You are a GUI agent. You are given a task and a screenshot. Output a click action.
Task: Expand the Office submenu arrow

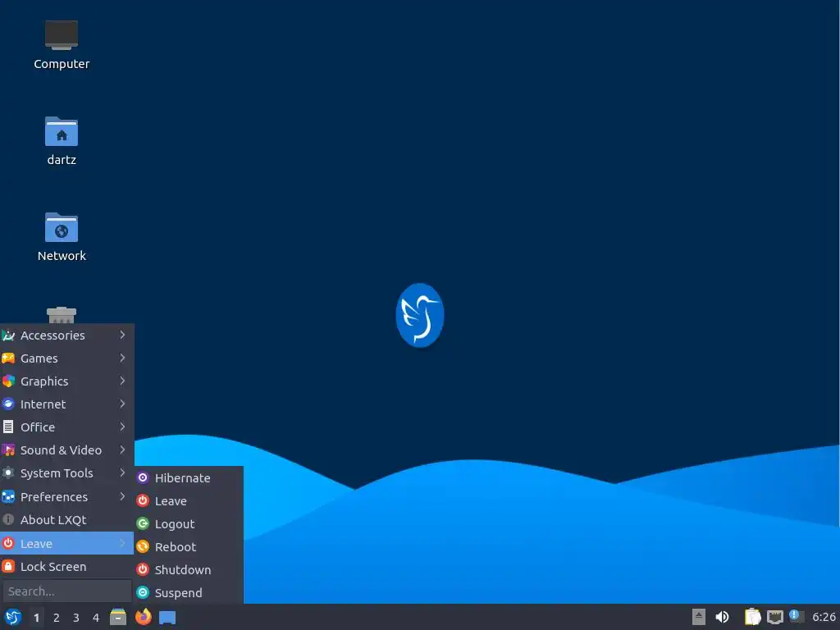point(122,427)
